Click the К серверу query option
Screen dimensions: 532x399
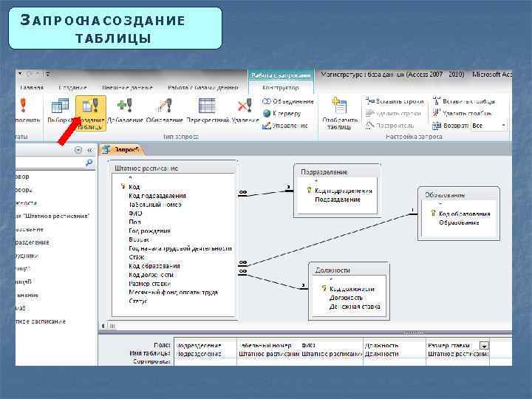[x=282, y=113]
